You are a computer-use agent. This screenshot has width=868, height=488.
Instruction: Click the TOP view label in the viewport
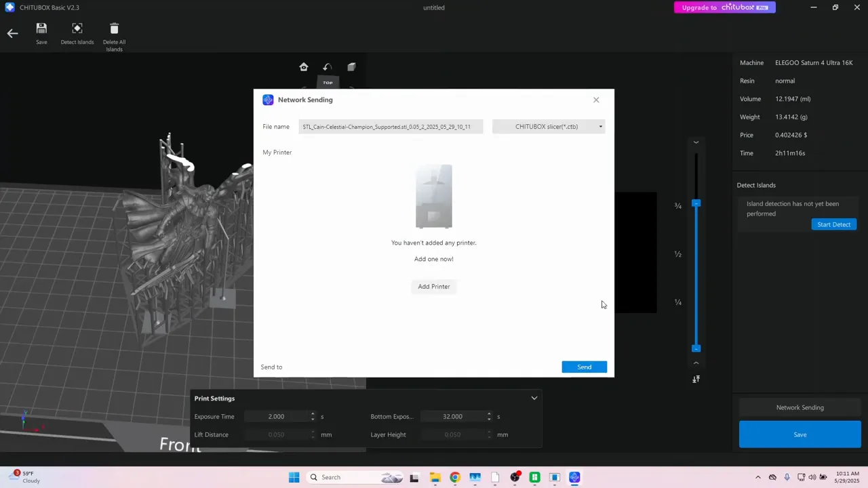coord(328,82)
